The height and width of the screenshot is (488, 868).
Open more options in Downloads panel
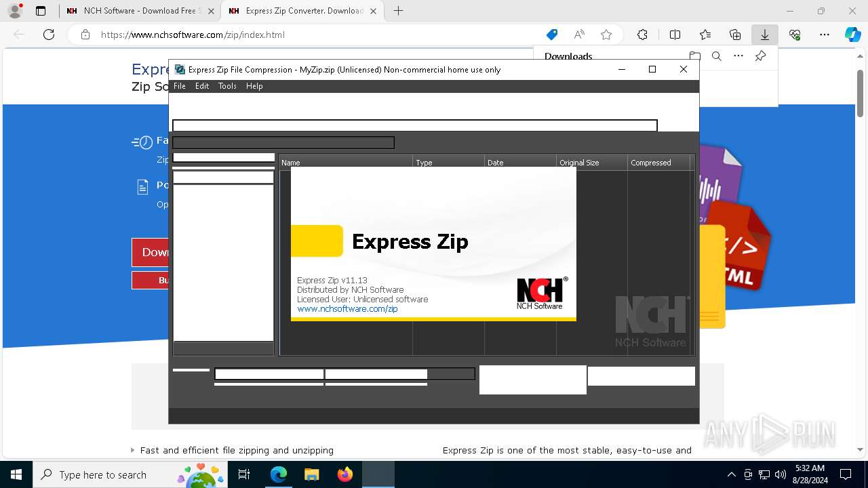pyautogui.click(x=738, y=56)
